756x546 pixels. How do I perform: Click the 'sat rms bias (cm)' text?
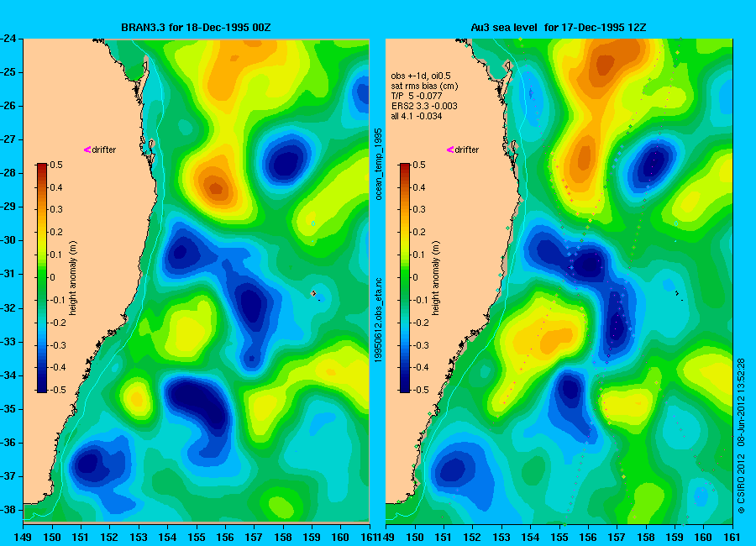coord(425,86)
